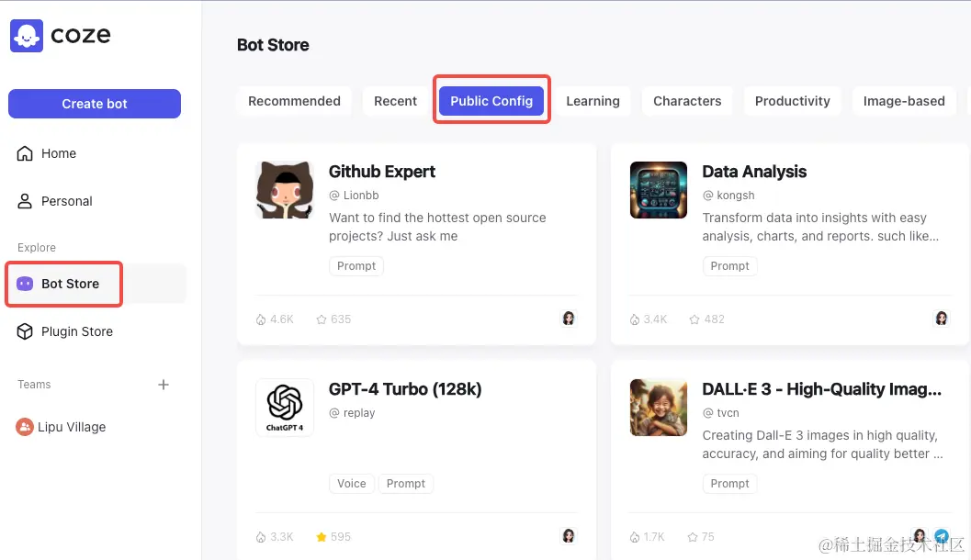Open Data Analysis bot title
Screen dimensions: 971x560
[754, 172]
